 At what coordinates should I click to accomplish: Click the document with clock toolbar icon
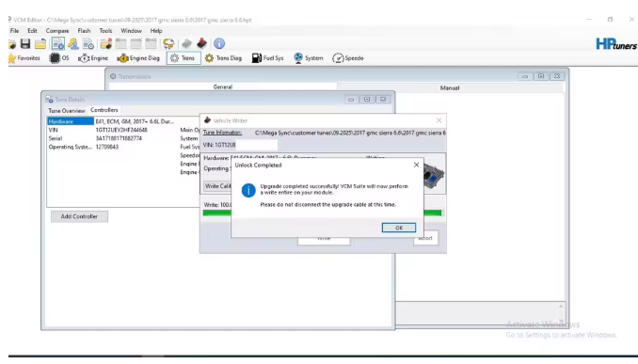(88, 43)
